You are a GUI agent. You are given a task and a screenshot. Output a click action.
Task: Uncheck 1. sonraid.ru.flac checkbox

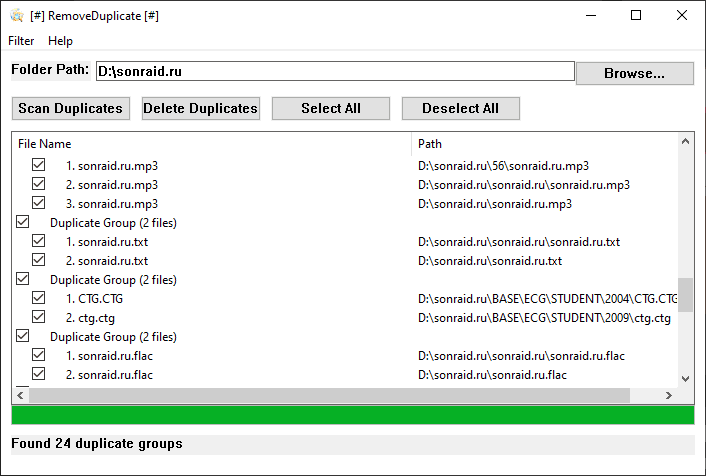tap(39, 355)
